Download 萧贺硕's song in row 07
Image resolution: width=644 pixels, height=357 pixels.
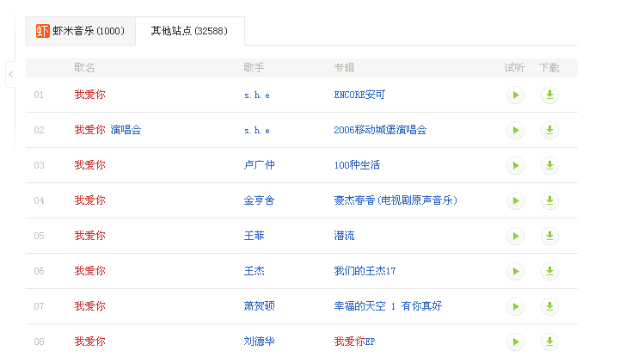(x=549, y=307)
